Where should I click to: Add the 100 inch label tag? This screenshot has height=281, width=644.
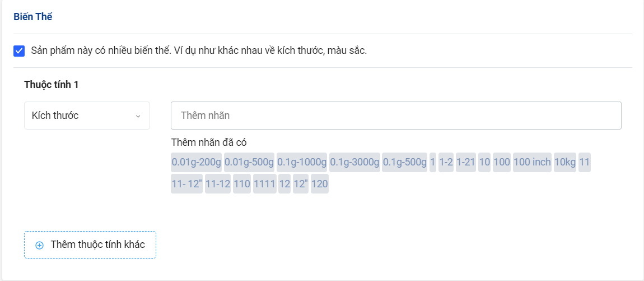[x=532, y=163]
